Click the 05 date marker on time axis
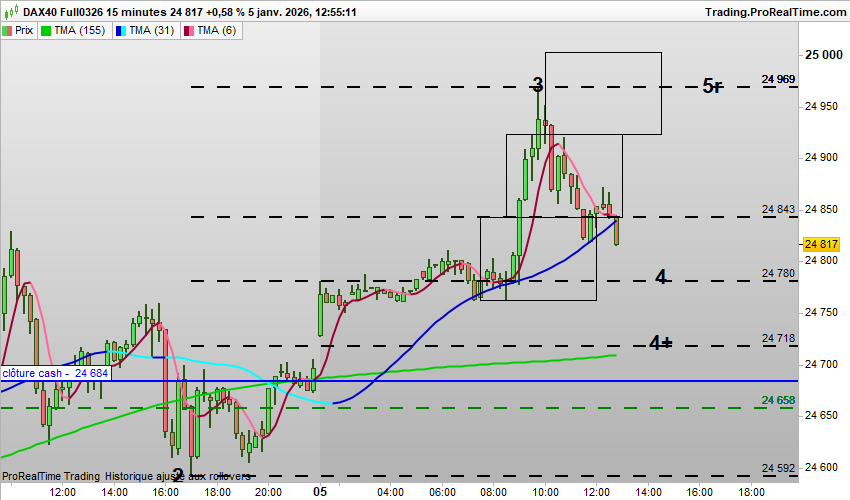The width and height of the screenshot is (850, 500). 320,492
